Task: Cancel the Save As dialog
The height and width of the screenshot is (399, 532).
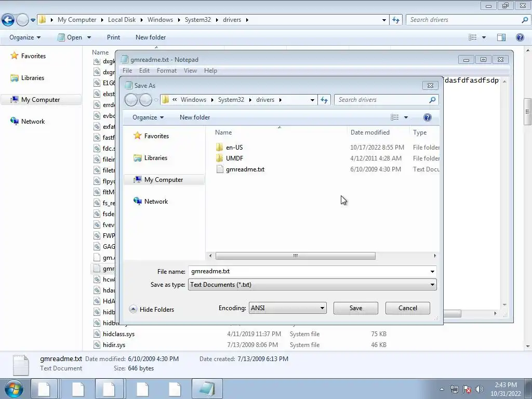Action: coord(407,308)
